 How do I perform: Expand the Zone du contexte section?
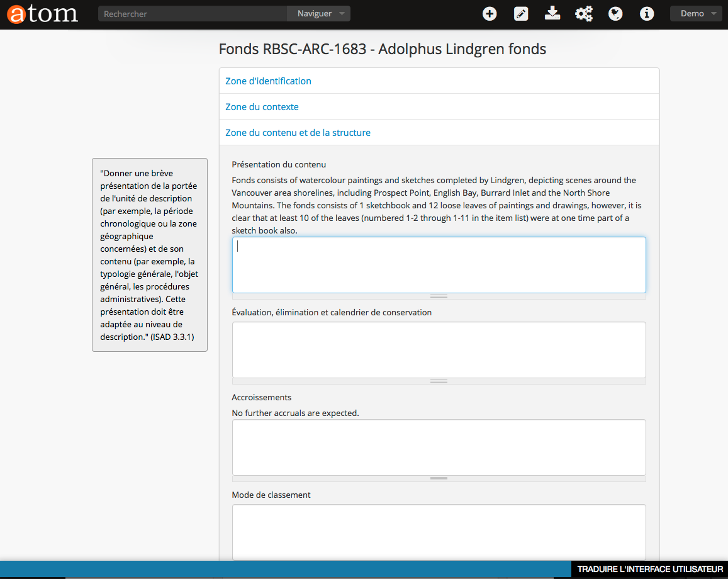[x=262, y=107]
